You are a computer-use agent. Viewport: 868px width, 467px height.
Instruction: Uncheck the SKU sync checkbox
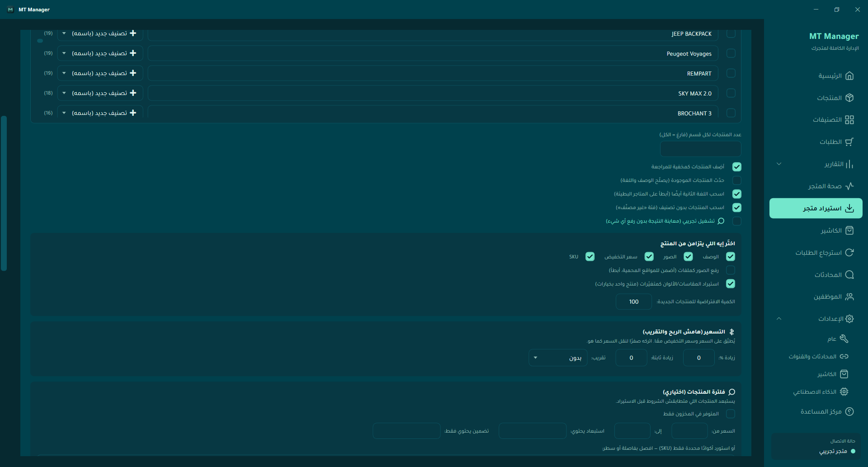[590, 257]
